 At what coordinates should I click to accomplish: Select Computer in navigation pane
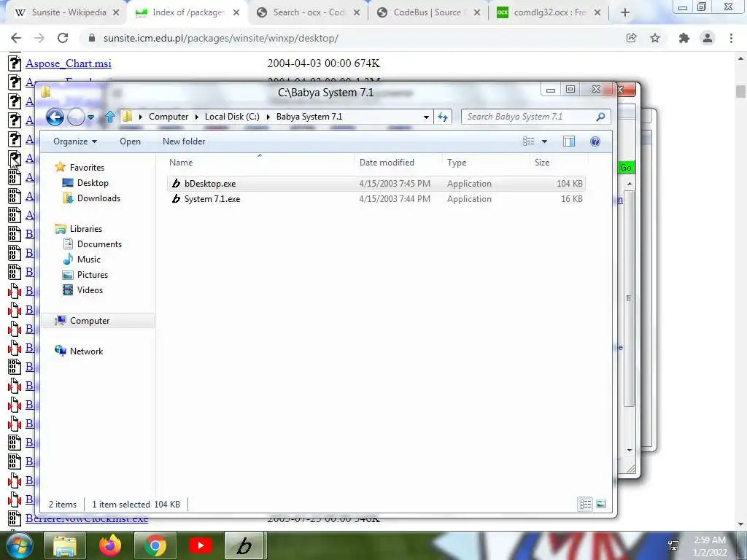98,321
